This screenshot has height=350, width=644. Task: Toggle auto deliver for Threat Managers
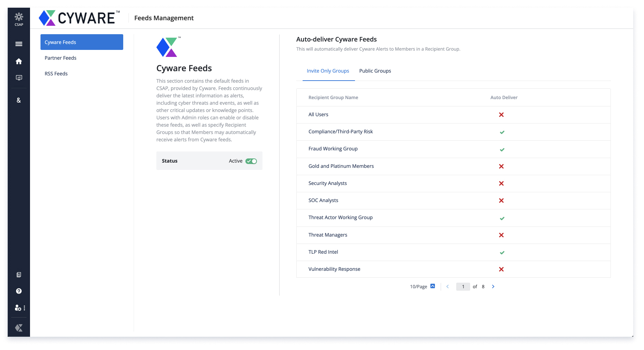501,235
